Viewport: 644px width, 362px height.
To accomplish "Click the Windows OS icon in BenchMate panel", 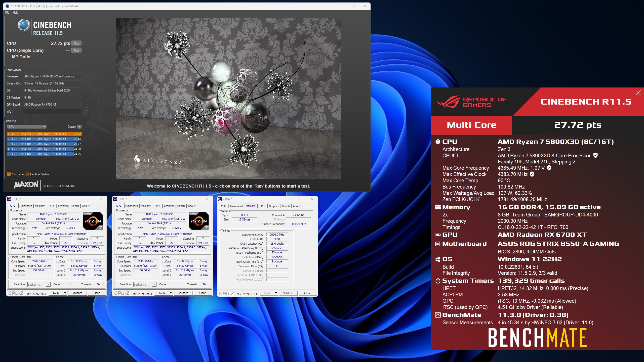I will [438, 259].
